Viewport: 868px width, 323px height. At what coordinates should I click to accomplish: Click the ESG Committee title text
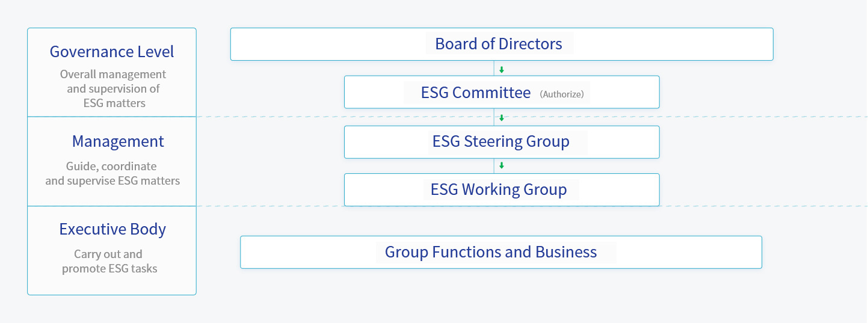point(476,93)
